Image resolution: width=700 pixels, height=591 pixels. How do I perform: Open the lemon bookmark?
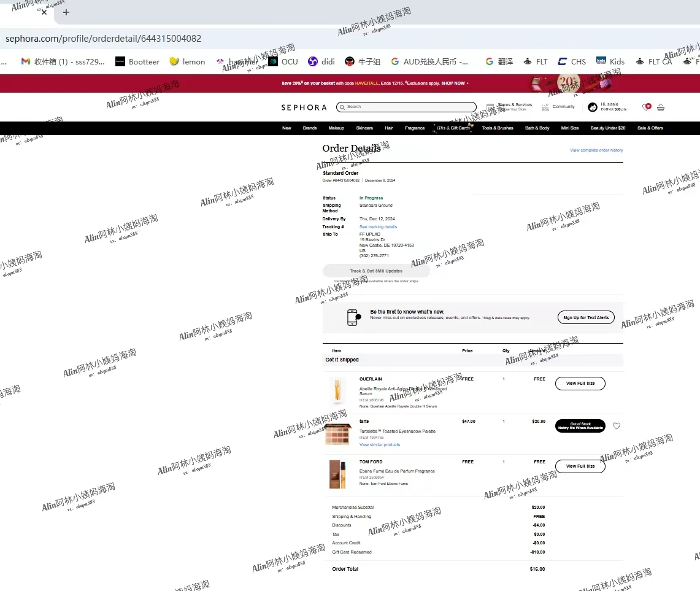tap(188, 61)
